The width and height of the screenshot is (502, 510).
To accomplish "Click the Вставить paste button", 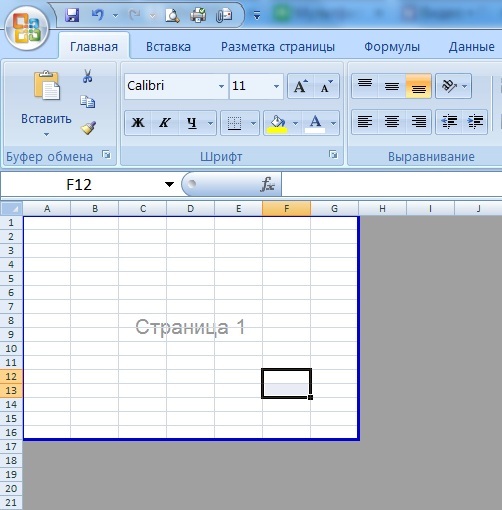I will click(x=46, y=104).
